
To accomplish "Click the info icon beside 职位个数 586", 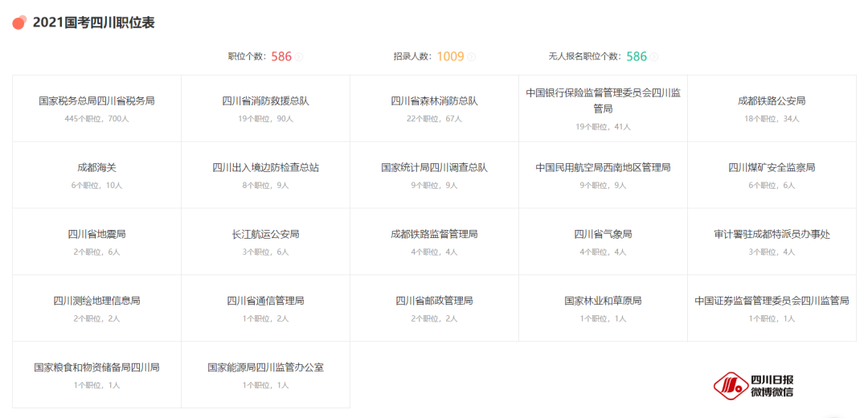I will pyautogui.click(x=299, y=57).
